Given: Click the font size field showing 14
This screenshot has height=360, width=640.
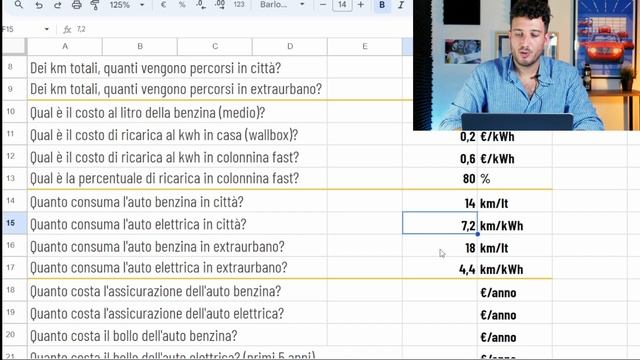Looking at the screenshot, I should [342, 5].
